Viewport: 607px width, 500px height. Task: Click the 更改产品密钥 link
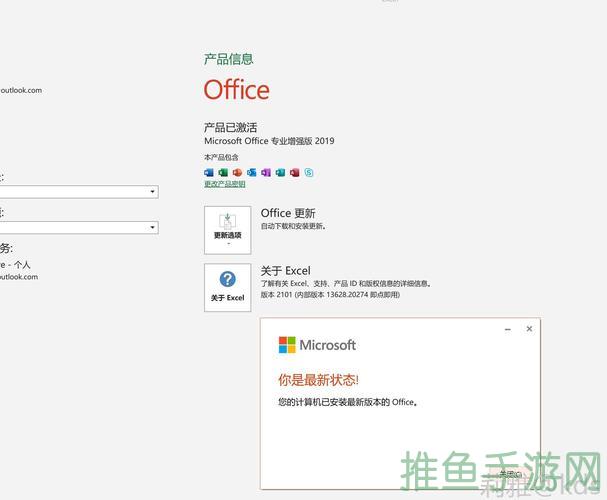point(225,184)
